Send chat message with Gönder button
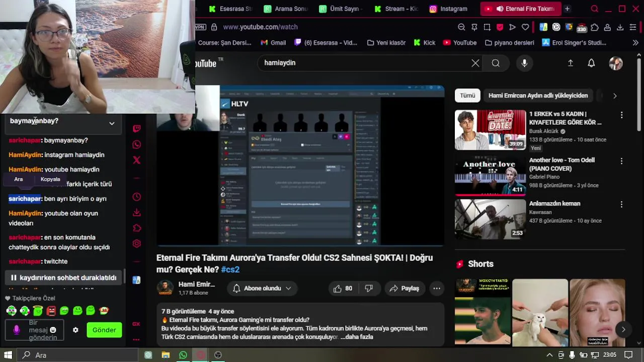644x362 pixels. point(104,330)
